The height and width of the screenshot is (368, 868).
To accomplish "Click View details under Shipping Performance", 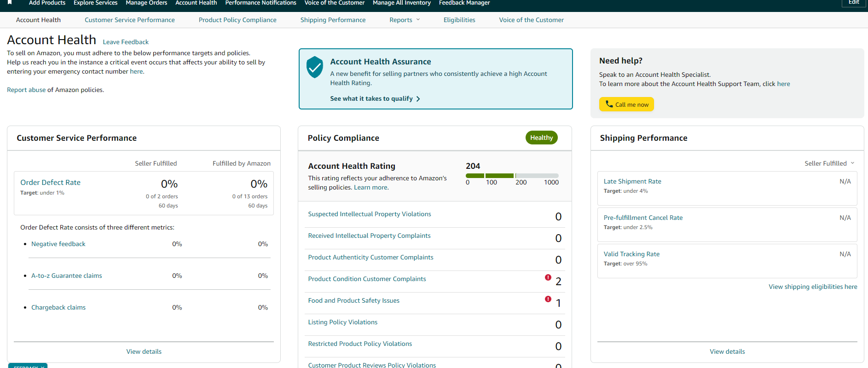I will click(x=727, y=351).
